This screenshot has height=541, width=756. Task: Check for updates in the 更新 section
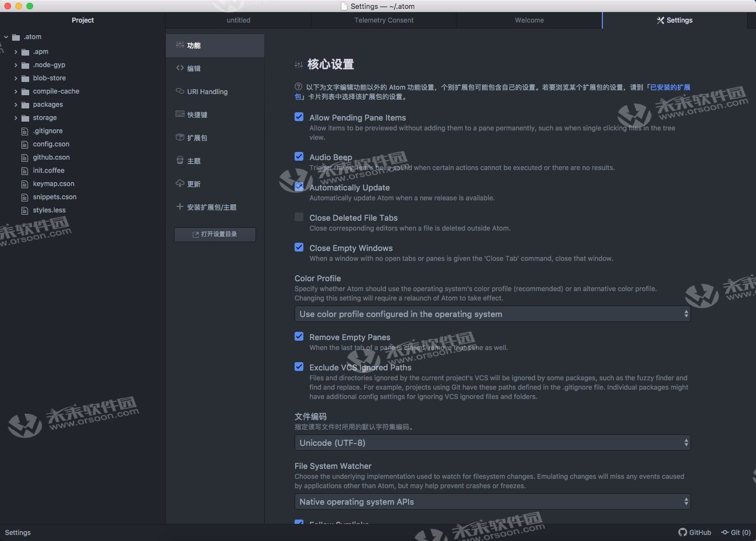tap(193, 184)
